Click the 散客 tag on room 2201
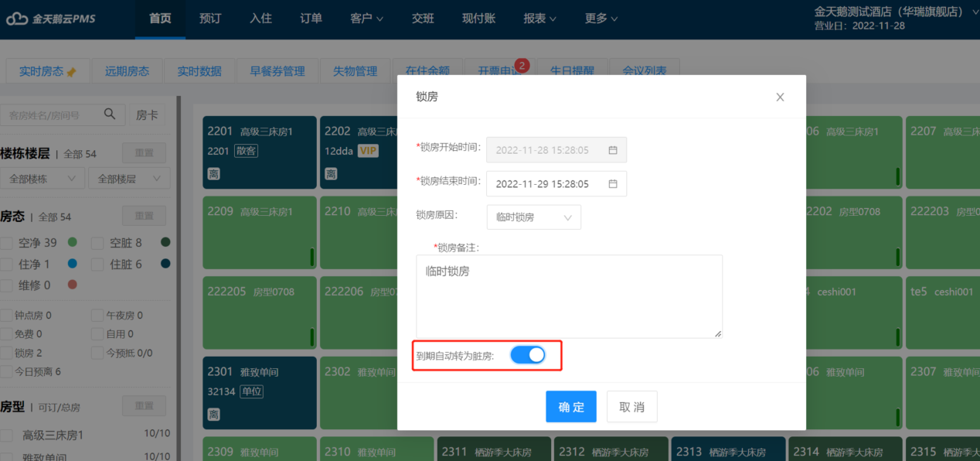 [247, 151]
